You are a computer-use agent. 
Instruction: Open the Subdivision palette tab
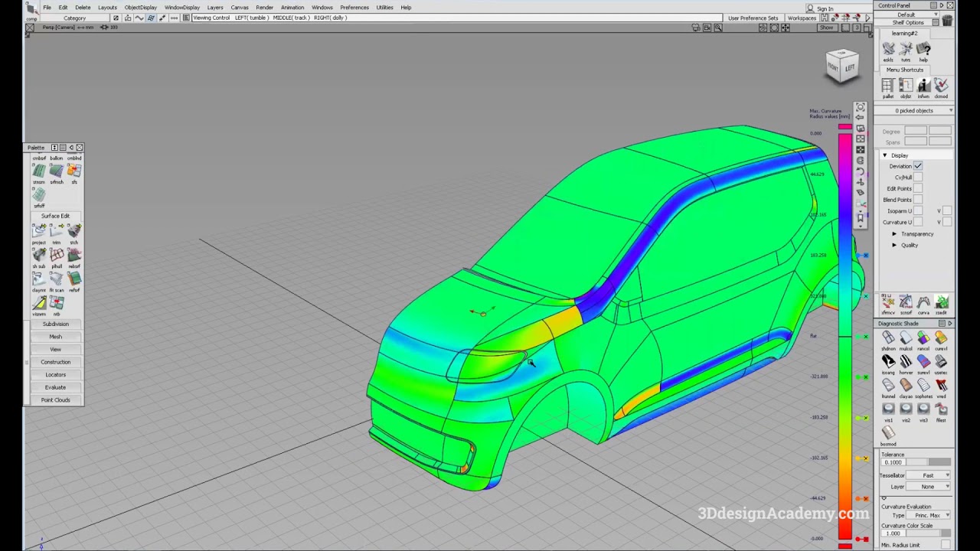55,324
